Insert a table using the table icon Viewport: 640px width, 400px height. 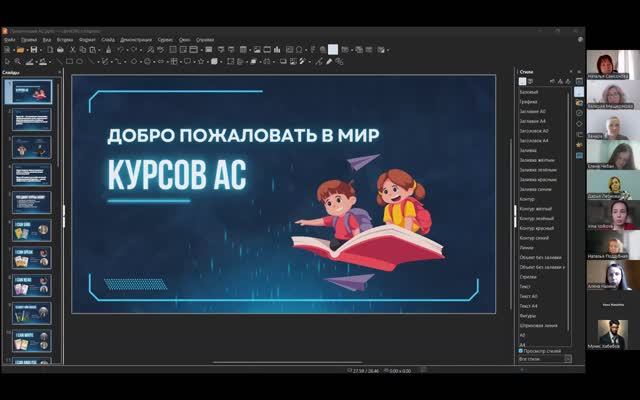(x=243, y=50)
